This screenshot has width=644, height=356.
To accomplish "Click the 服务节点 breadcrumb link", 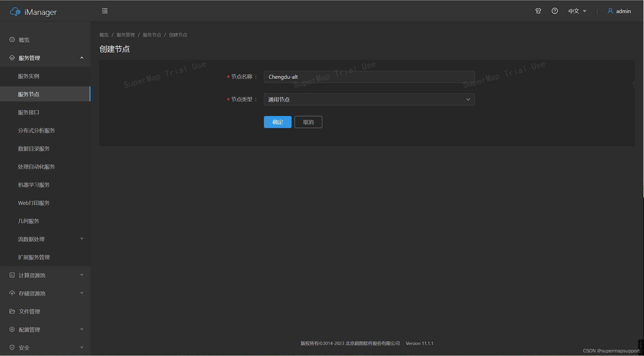I will click(152, 35).
